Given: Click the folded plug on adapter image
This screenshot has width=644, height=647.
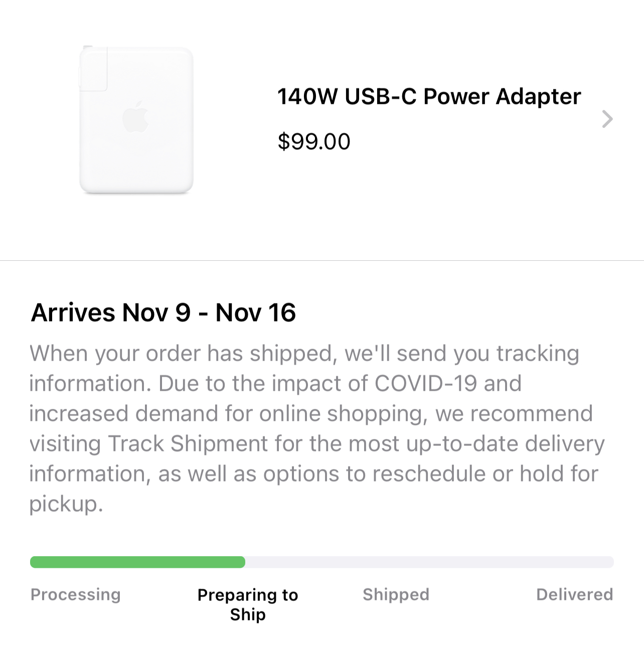Looking at the screenshot, I should 94,69.
